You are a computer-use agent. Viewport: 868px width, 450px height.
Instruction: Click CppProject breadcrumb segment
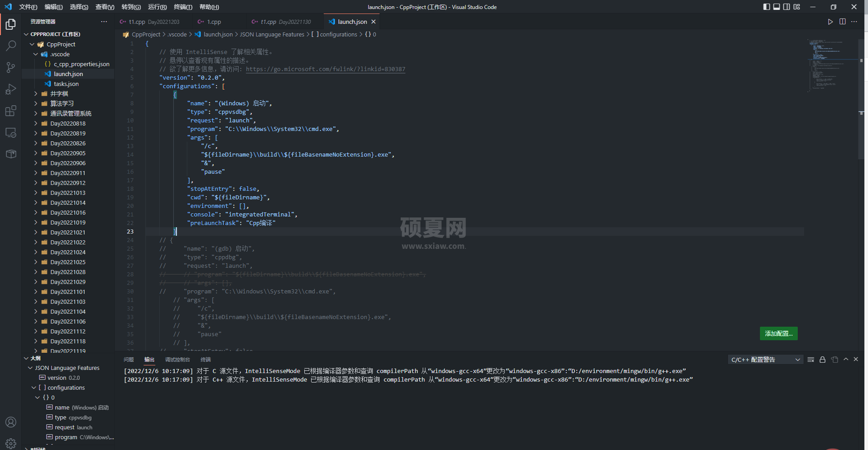[146, 34]
